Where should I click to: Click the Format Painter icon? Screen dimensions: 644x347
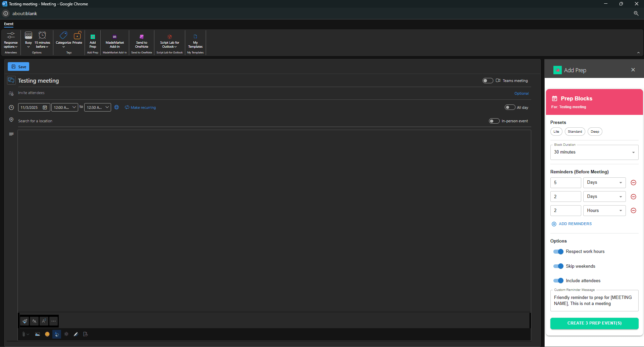24,321
